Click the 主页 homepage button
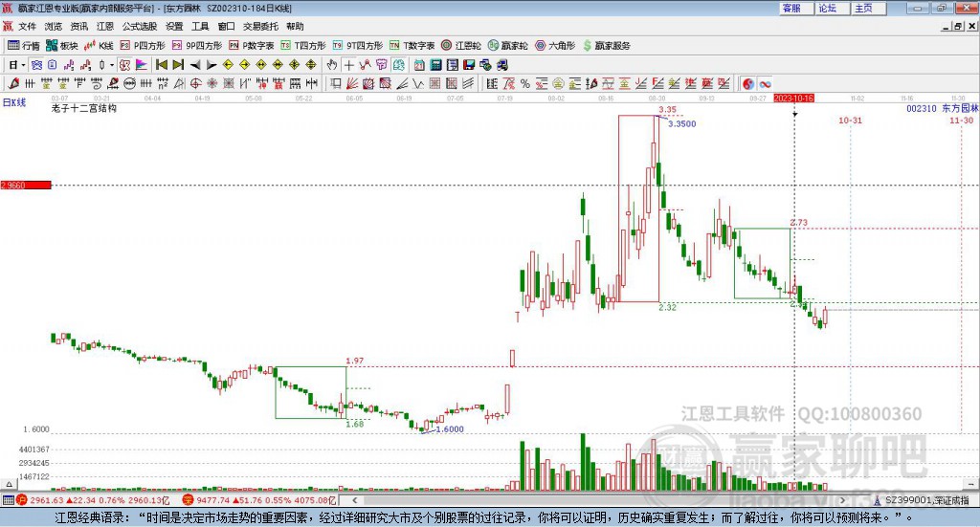The image size is (980, 527). coord(868,8)
